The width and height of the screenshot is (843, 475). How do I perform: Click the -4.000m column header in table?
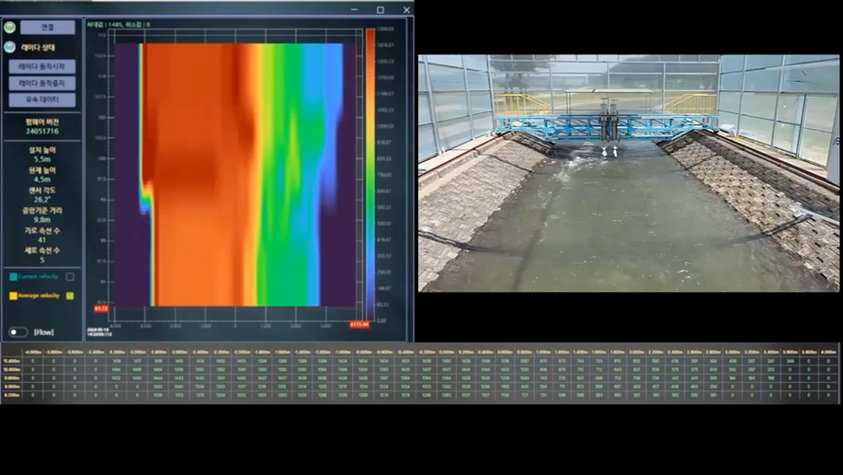(32, 352)
